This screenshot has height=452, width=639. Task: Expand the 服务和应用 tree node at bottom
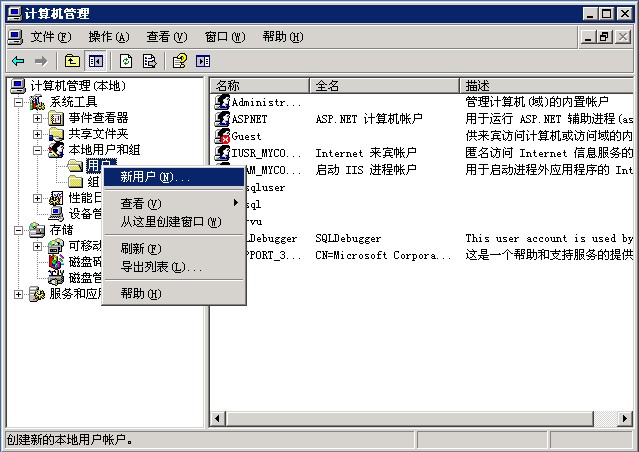pos(18,294)
